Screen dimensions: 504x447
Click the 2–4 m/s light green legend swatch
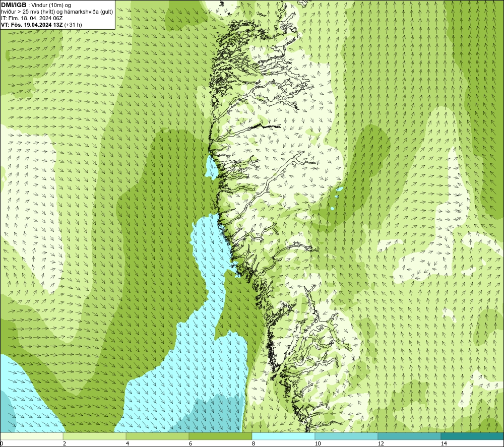point(95,436)
